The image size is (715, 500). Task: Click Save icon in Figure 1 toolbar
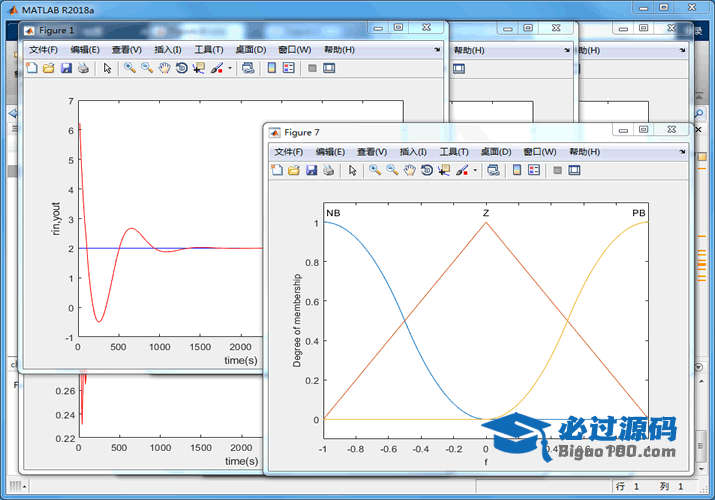coord(66,68)
